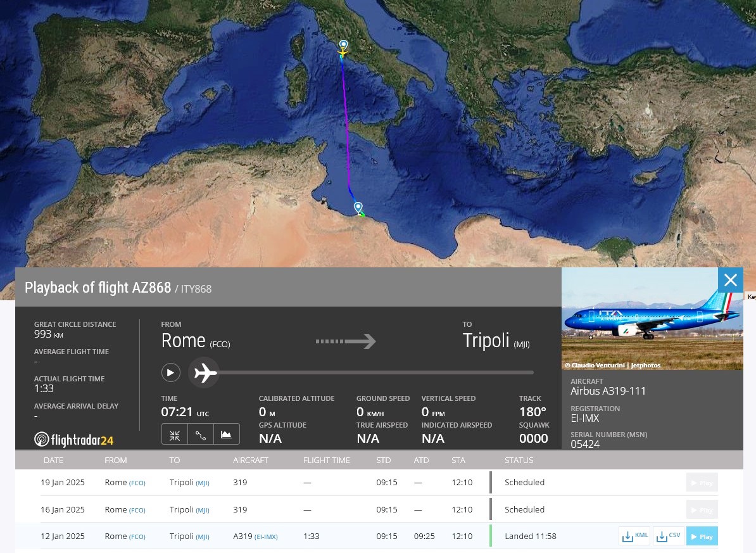The height and width of the screenshot is (553, 756).
Task: Click the '12 Jan 2025' date cell
Action: point(63,536)
